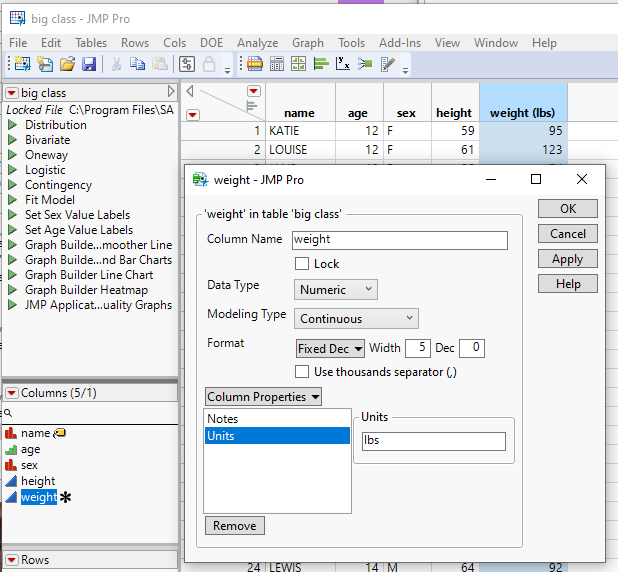Click the Fit Y by X toolbar icon
Screen dimensions: 618x572
coord(343,64)
